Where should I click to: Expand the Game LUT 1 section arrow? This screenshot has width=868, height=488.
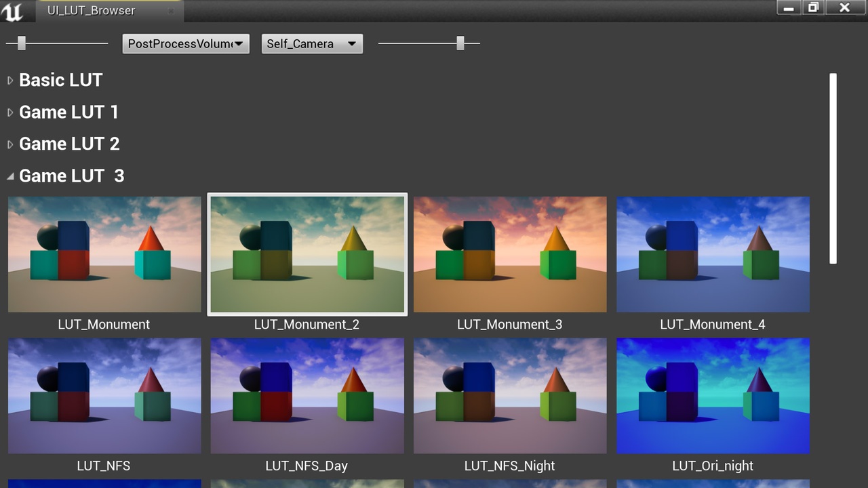[x=10, y=112]
